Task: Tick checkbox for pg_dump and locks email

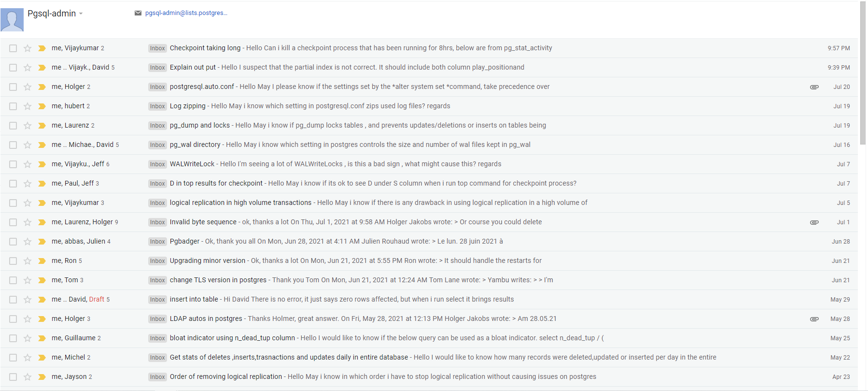Action: pyautogui.click(x=13, y=126)
